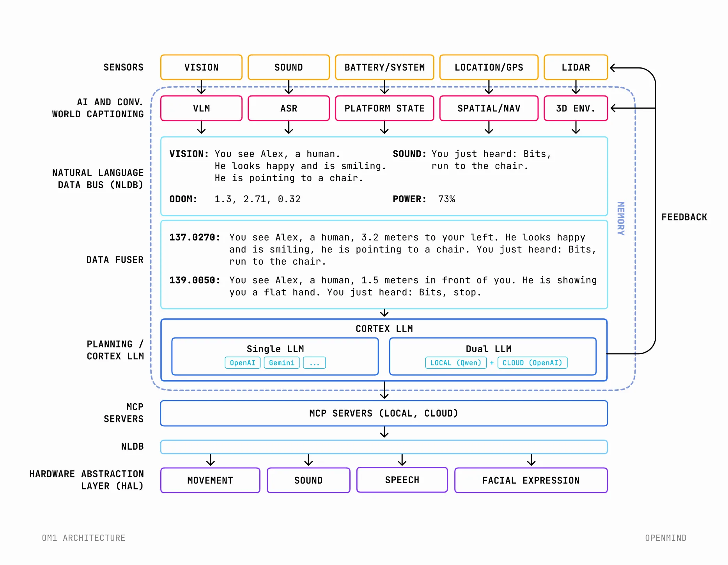Click the SOUND sensor box in the top row

pyautogui.click(x=289, y=67)
